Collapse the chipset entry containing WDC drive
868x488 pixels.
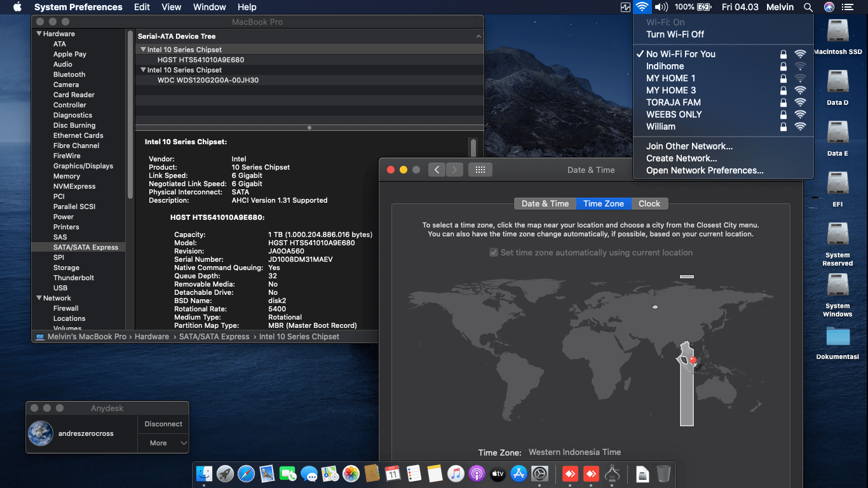(143, 70)
